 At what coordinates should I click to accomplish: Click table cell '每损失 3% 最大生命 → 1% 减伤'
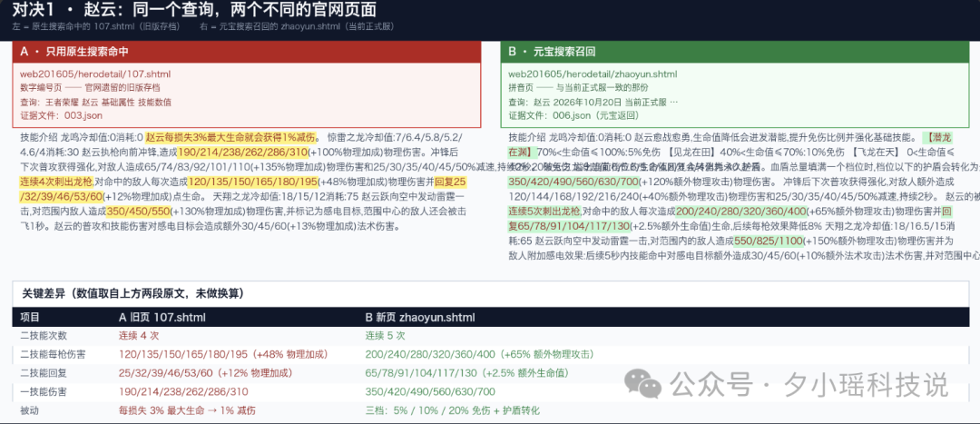click(188, 411)
